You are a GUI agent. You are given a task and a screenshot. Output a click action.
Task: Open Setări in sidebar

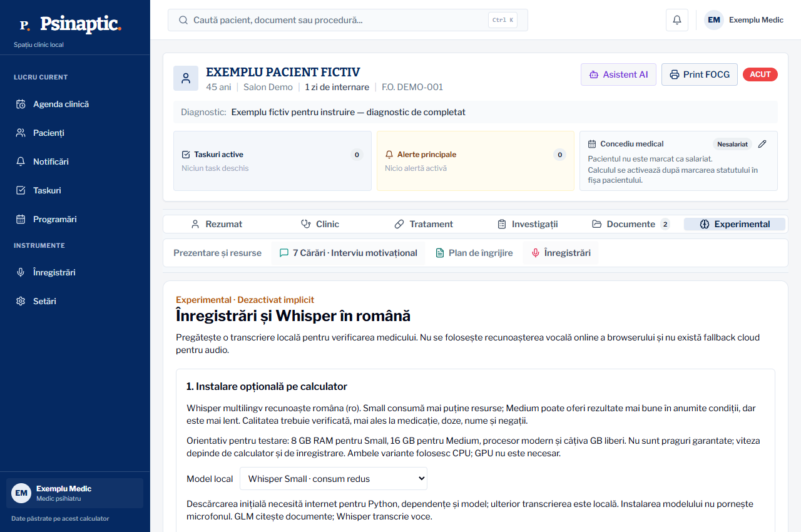pos(75,301)
